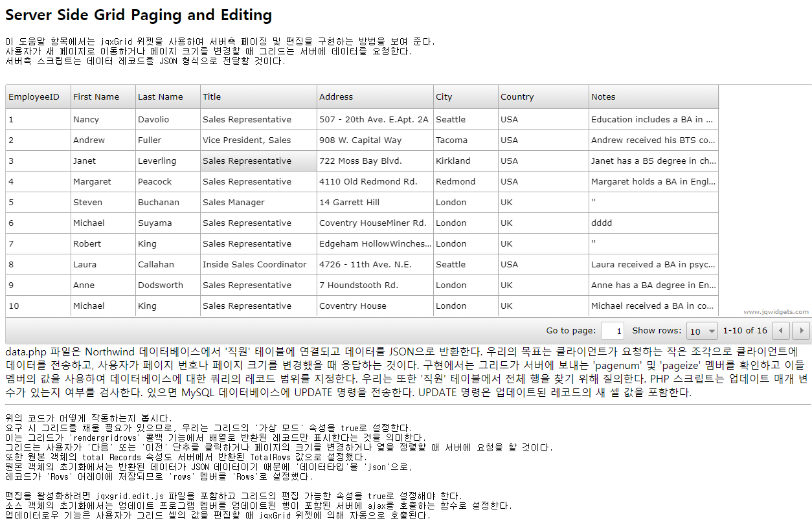Select the Inside Sales Coordinator cell
The image size is (812, 525).
pyautogui.click(x=258, y=265)
